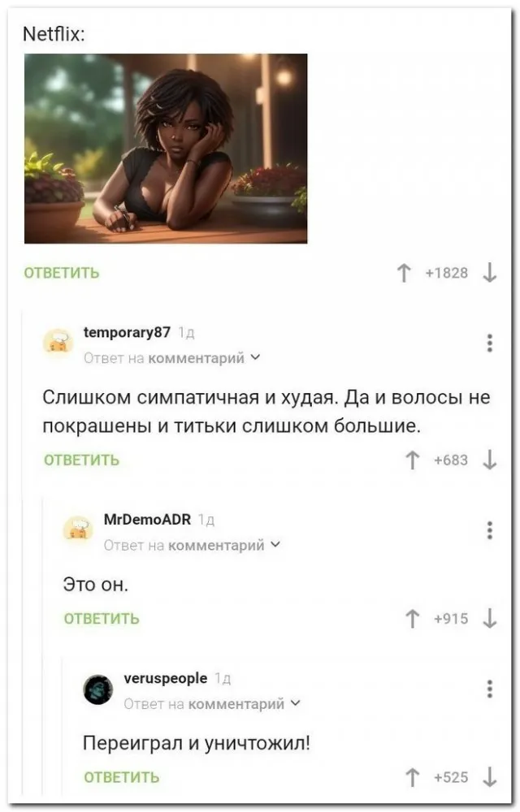This screenshot has height=812, width=520.
Task: Open three-dot menu on temporary87's comment
Action: click(x=489, y=343)
